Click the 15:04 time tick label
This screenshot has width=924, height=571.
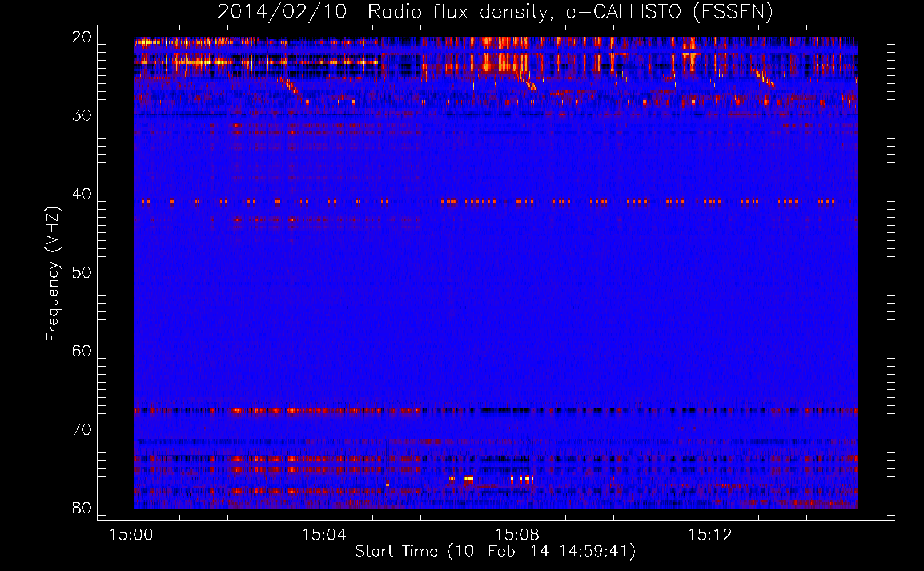[324, 535]
